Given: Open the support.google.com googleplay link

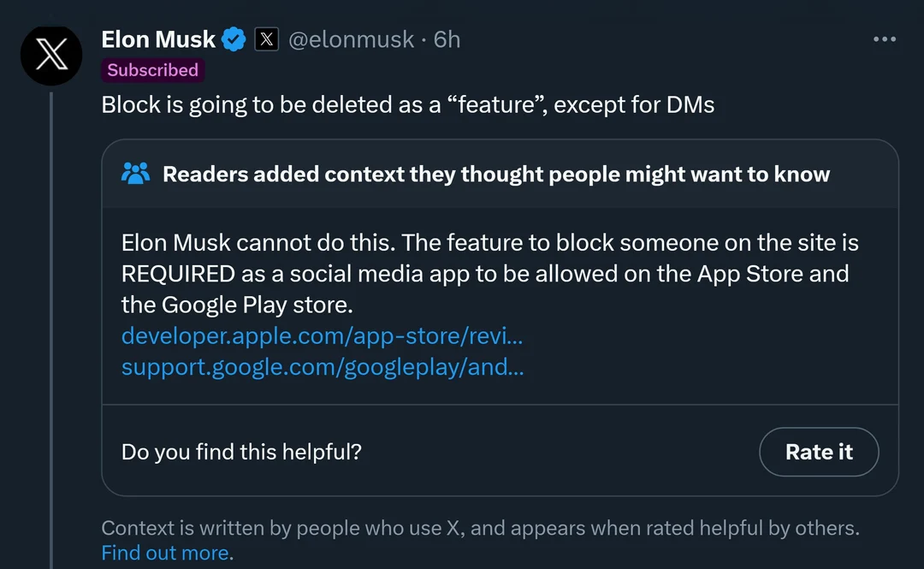Looking at the screenshot, I should pyautogui.click(x=323, y=367).
